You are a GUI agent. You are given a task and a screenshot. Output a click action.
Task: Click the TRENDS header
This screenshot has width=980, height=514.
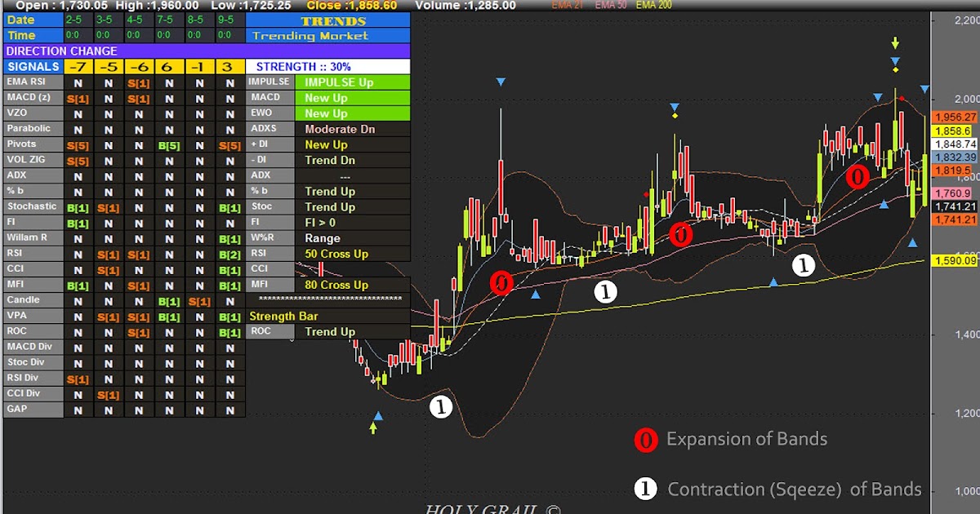click(x=327, y=20)
